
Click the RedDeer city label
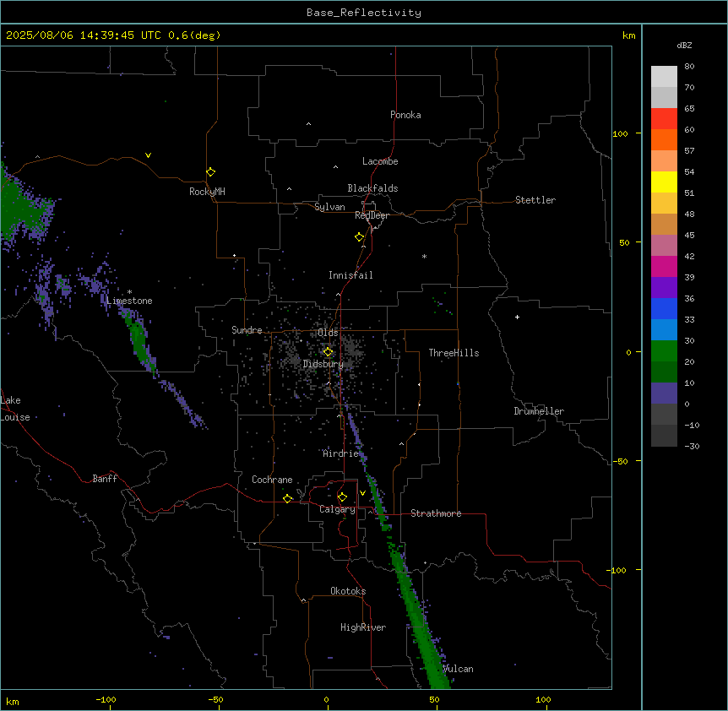pyautogui.click(x=372, y=215)
